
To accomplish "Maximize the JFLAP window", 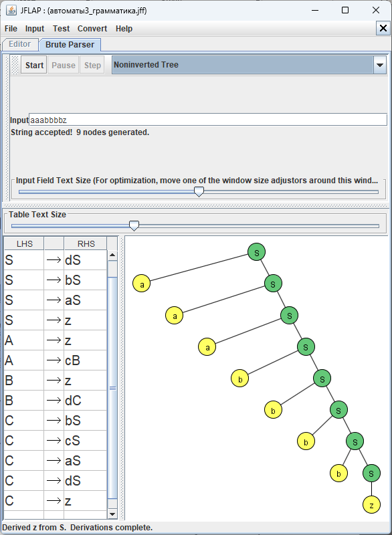I will click(345, 10).
